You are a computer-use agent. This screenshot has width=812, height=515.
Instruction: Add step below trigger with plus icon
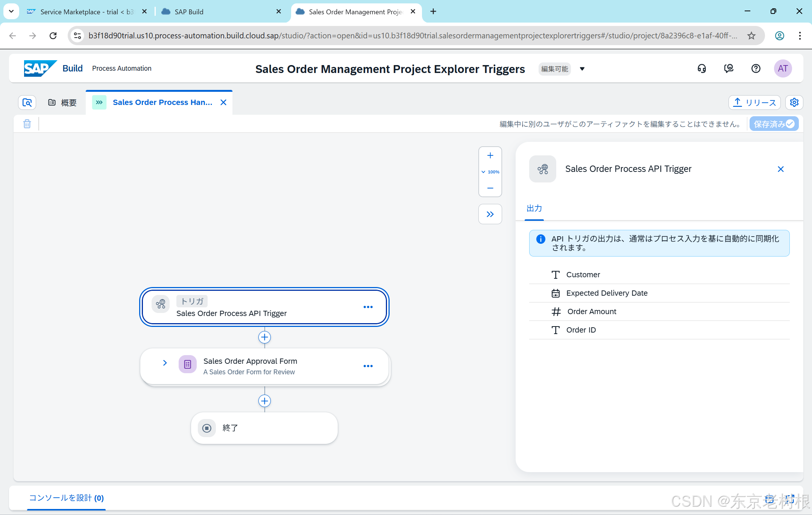[265, 337]
